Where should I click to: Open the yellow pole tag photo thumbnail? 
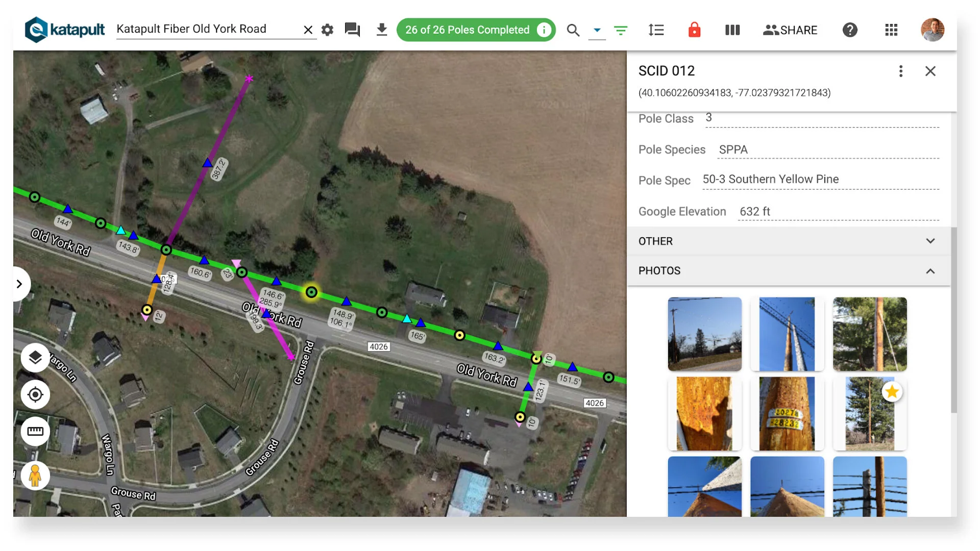pyautogui.click(x=787, y=414)
